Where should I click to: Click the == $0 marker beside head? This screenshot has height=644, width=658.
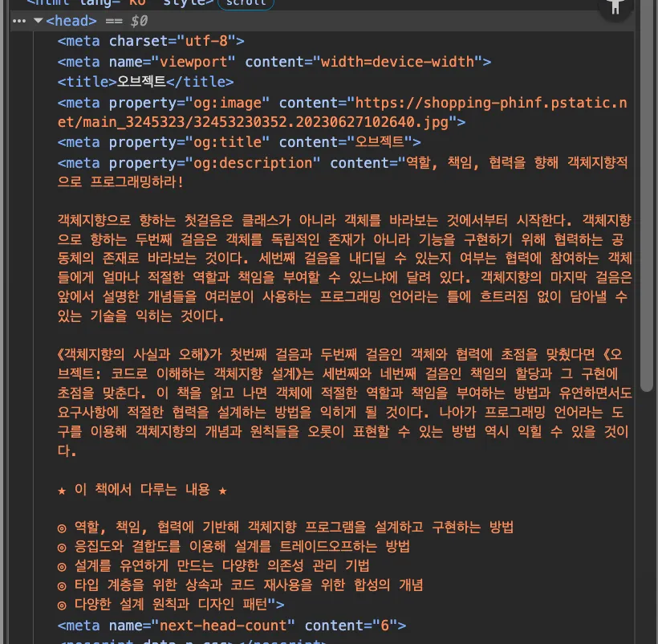pyautogui.click(x=128, y=21)
